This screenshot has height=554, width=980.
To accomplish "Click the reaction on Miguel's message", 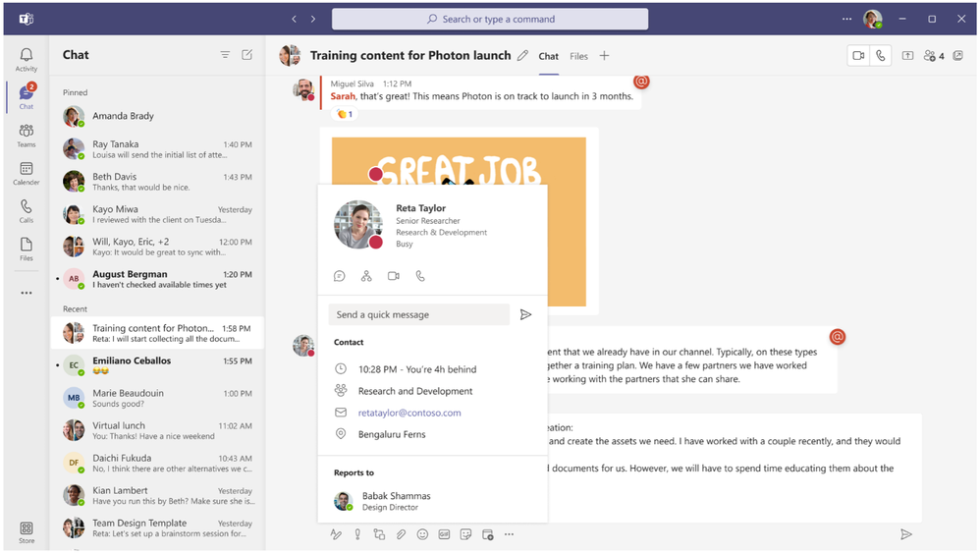I will coord(345,114).
